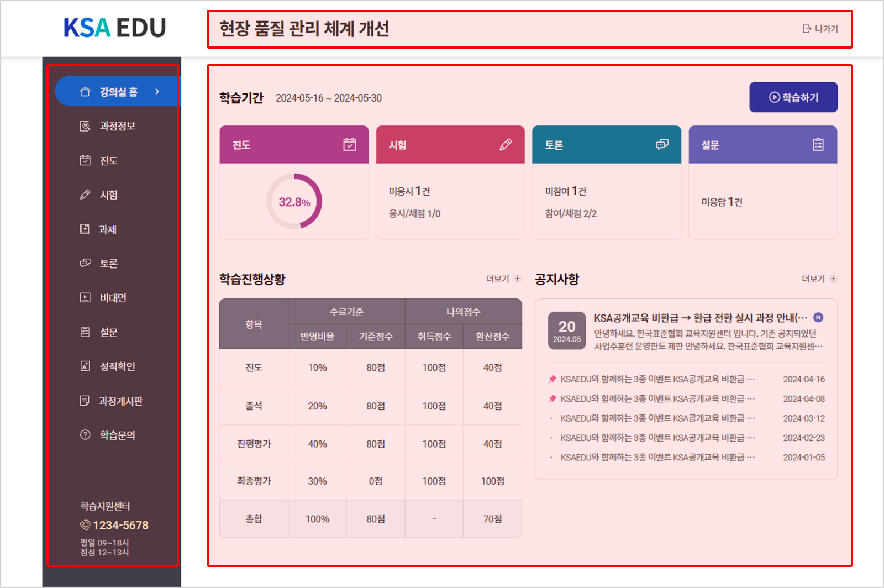This screenshot has height=588, width=884.
Task: Open the notice dated 2024-04-16
Action: click(686, 379)
